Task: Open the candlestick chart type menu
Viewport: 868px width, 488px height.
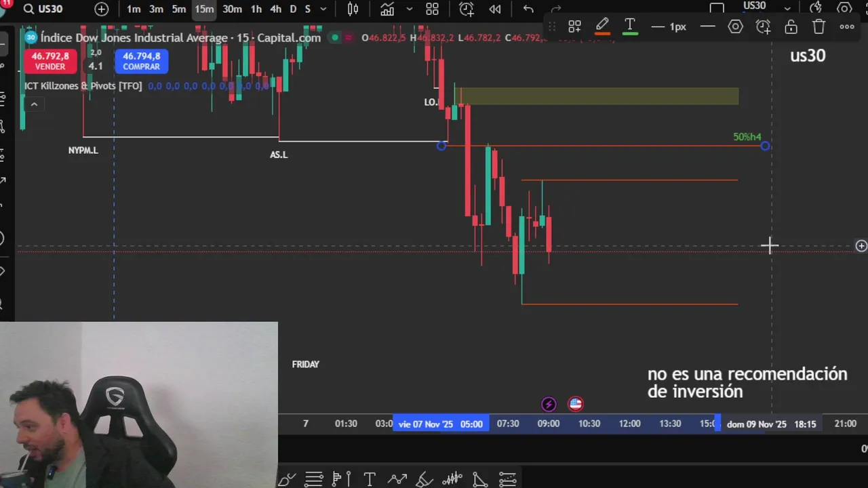Action: pyautogui.click(x=353, y=9)
